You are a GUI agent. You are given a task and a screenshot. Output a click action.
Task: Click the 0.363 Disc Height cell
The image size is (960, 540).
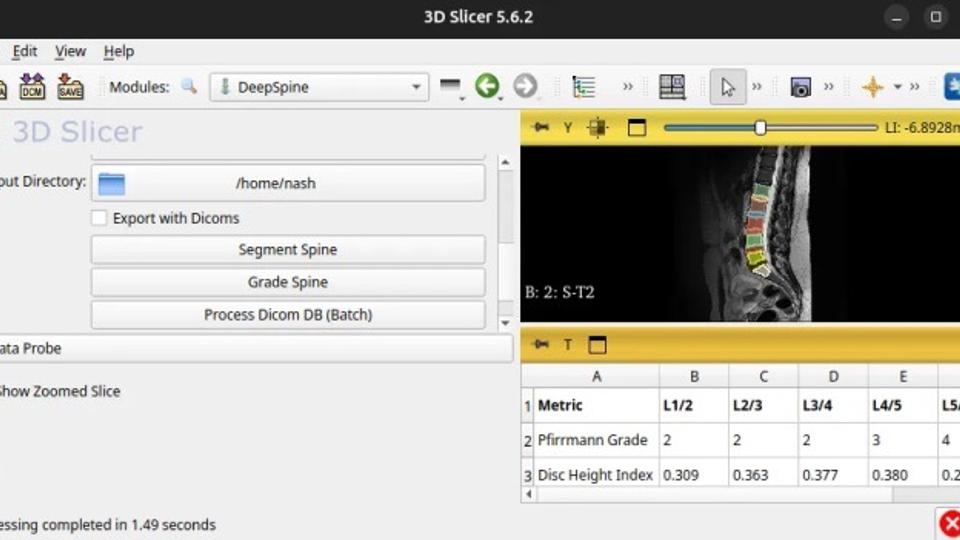coord(763,474)
